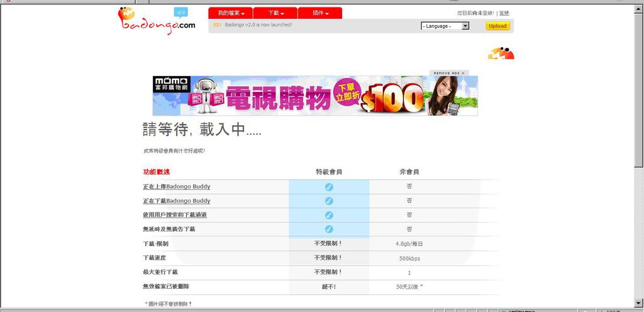This screenshot has width=644, height=312.
Task: Click 否 in 使用用戶搜索和下載通道 row
Action: (x=409, y=214)
